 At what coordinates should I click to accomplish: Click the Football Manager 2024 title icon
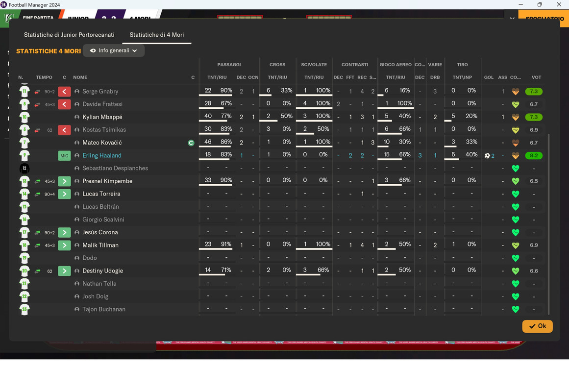tap(3, 5)
